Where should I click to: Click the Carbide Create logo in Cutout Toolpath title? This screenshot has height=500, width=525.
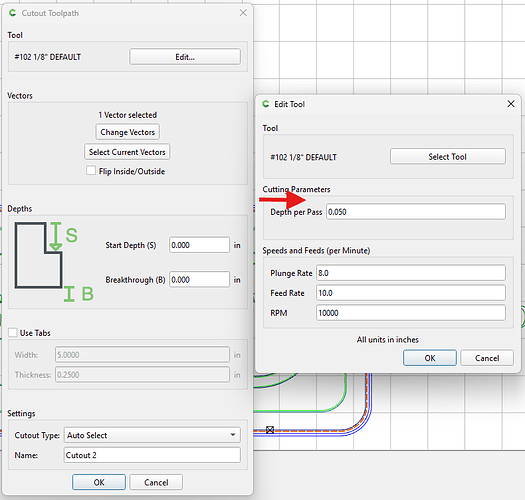point(13,13)
